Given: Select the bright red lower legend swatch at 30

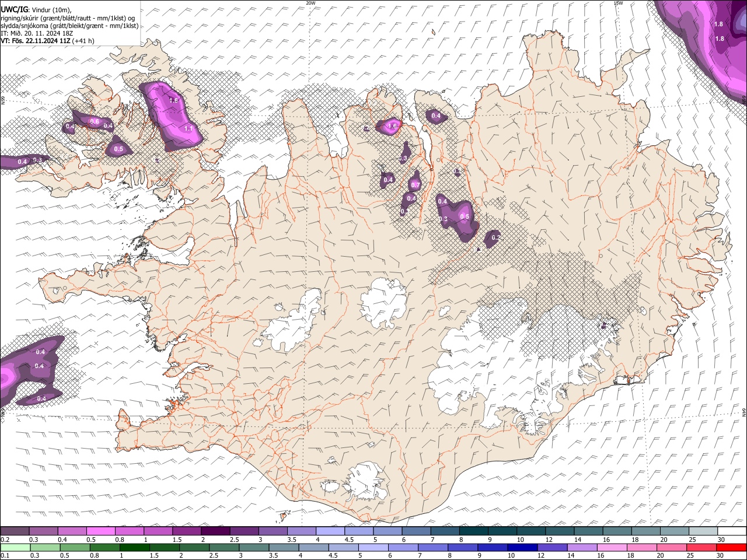Looking at the screenshot, I should coord(731,547).
